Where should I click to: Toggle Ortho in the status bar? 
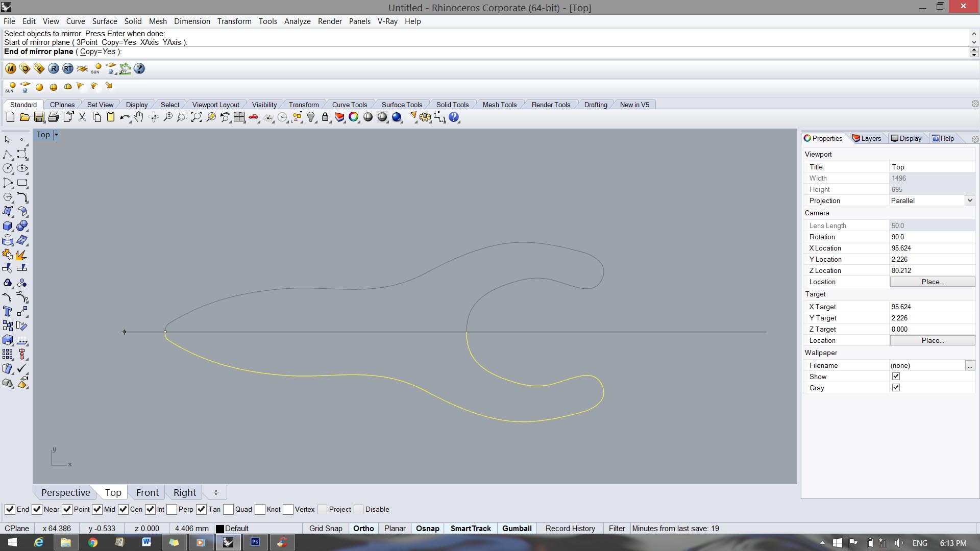coord(363,529)
